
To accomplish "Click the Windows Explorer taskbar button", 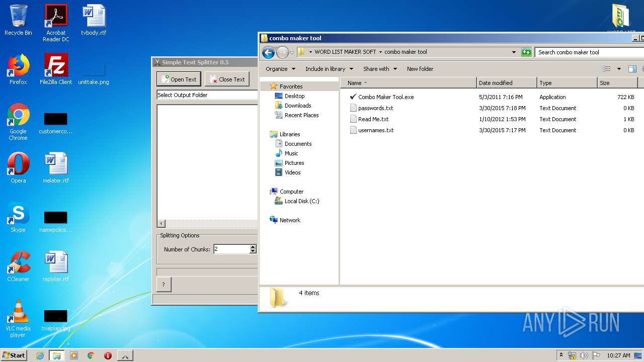I will point(57,355).
